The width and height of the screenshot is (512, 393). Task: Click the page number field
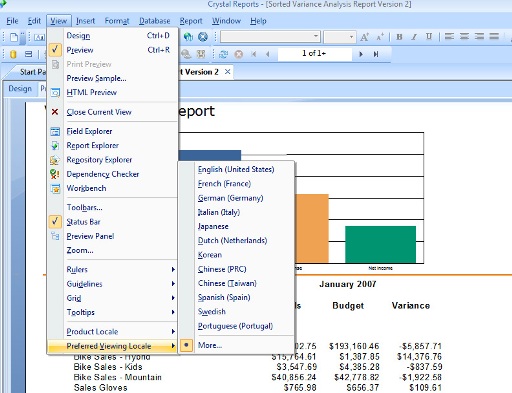(x=315, y=54)
